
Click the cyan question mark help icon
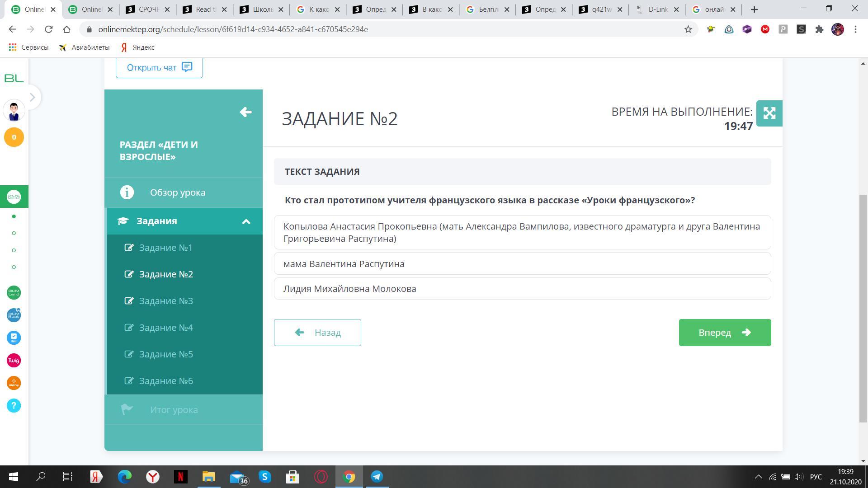pyautogui.click(x=14, y=406)
